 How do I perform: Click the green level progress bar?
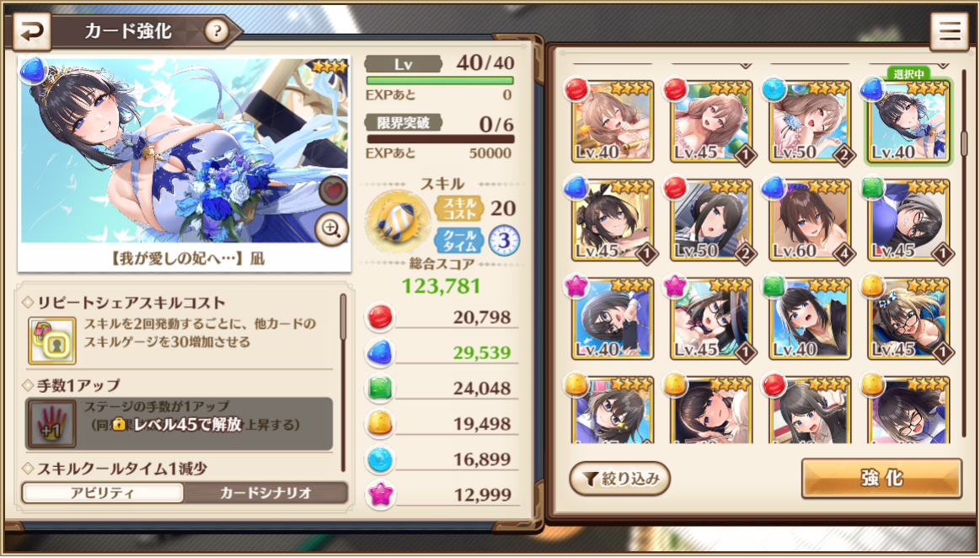pos(440,81)
